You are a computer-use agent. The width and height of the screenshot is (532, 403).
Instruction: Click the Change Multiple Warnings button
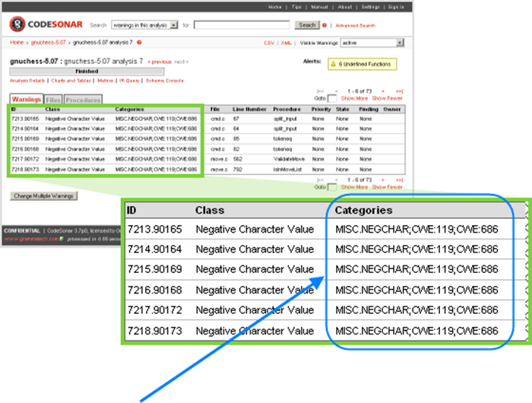pos(44,196)
